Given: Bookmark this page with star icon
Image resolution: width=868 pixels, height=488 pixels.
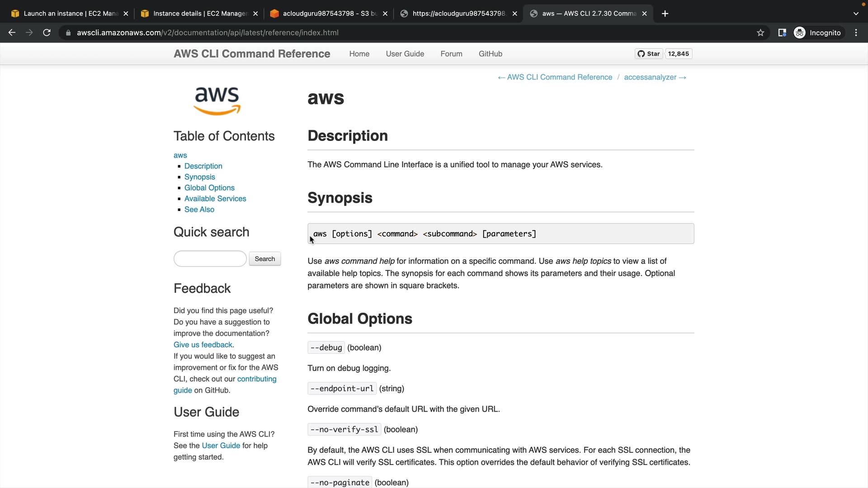Looking at the screenshot, I should 760,33.
